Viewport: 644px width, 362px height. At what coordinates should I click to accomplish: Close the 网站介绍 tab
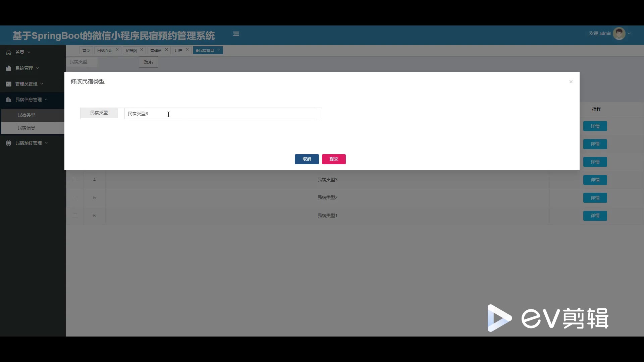[117, 50]
